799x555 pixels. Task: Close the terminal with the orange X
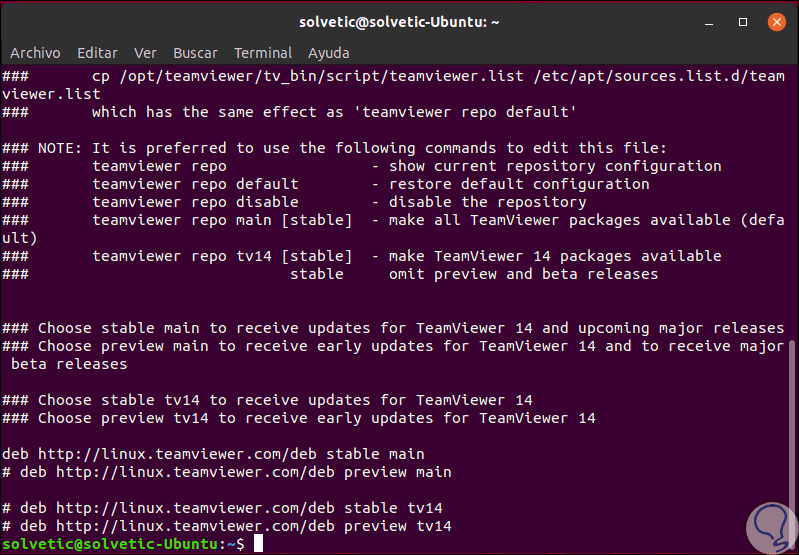pyautogui.click(x=775, y=21)
